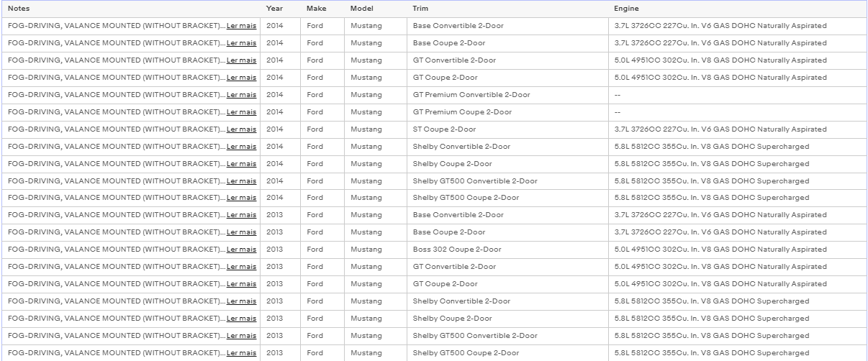Click 'Ler mais' on 2013 Shelby GT500 Coupe row
The height and width of the screenshot is (361, 868).
pos(241,353)
